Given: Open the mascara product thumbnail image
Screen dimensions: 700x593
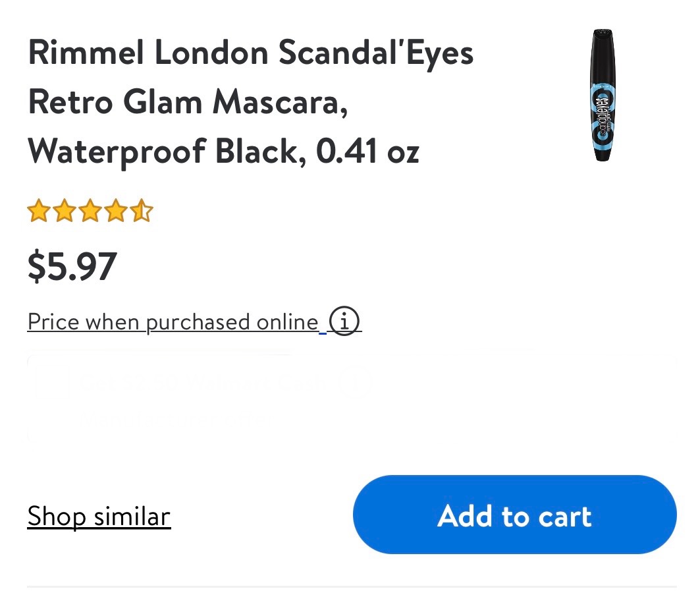Looking at the screenshot, I should coord(602,96).
